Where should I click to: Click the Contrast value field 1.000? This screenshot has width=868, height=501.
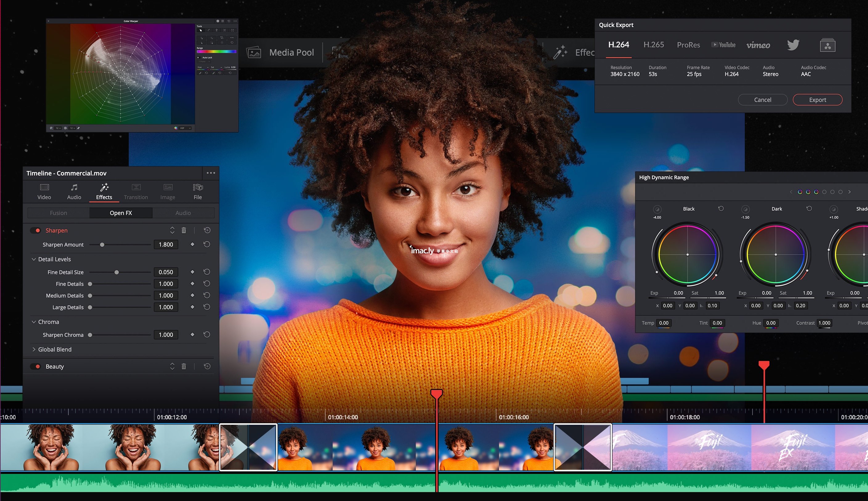point(824,323)
